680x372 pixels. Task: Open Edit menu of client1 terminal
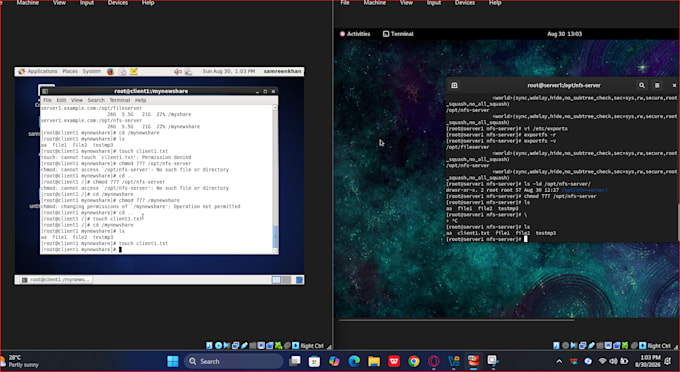tap(61, 100)
